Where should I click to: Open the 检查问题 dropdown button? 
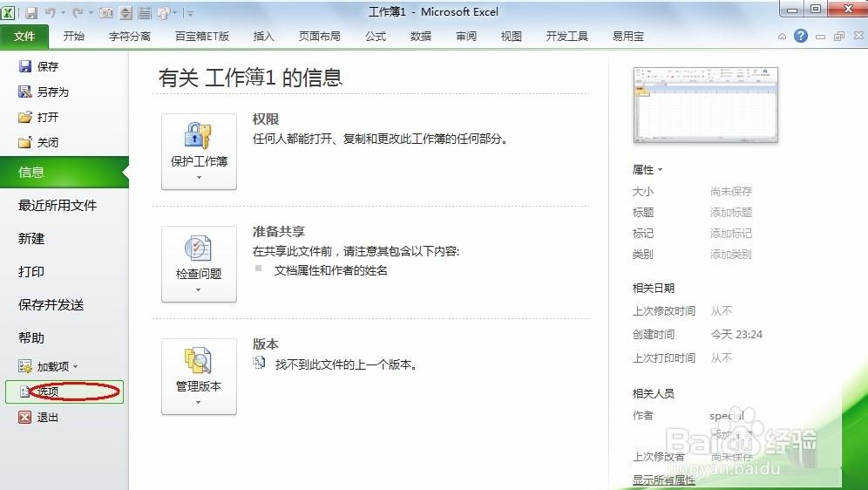coord(199,264)
